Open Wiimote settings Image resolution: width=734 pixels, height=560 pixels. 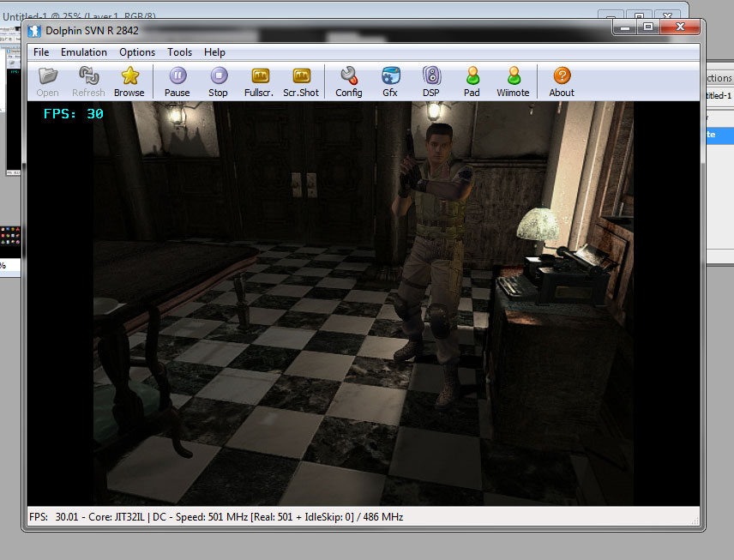[514, 75]
